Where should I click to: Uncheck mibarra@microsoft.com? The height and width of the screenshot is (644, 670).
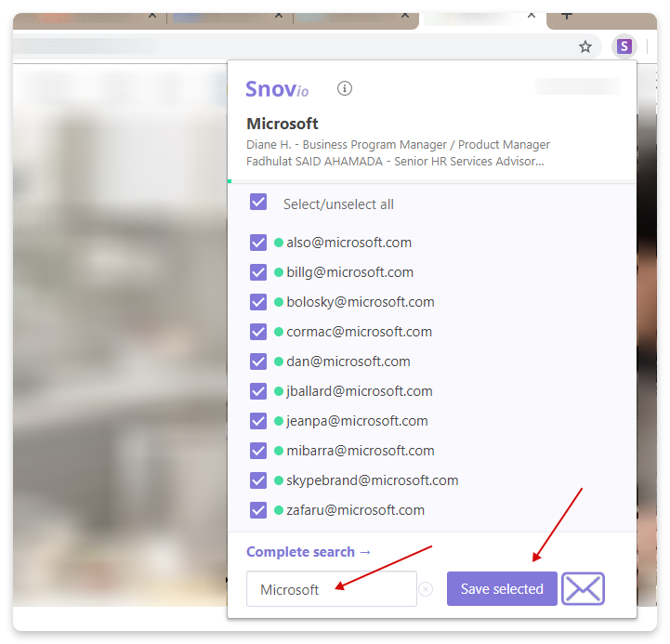pos(258,451)
